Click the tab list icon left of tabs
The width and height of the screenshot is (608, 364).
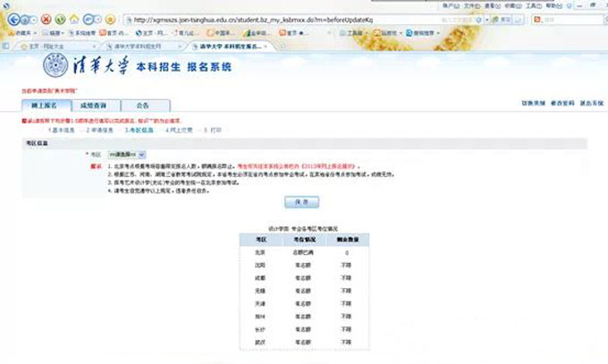point(6,47)
